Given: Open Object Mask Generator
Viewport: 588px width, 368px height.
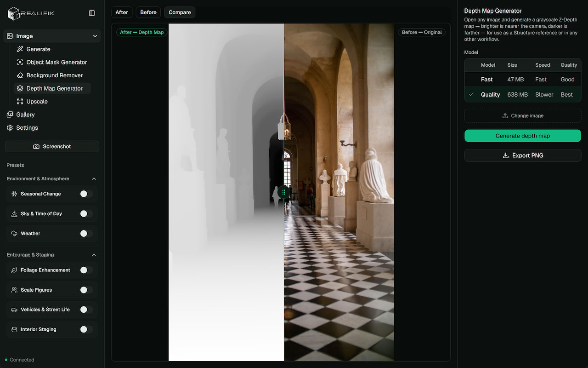Looking at the screenshot, I should (x=51, y=62).
